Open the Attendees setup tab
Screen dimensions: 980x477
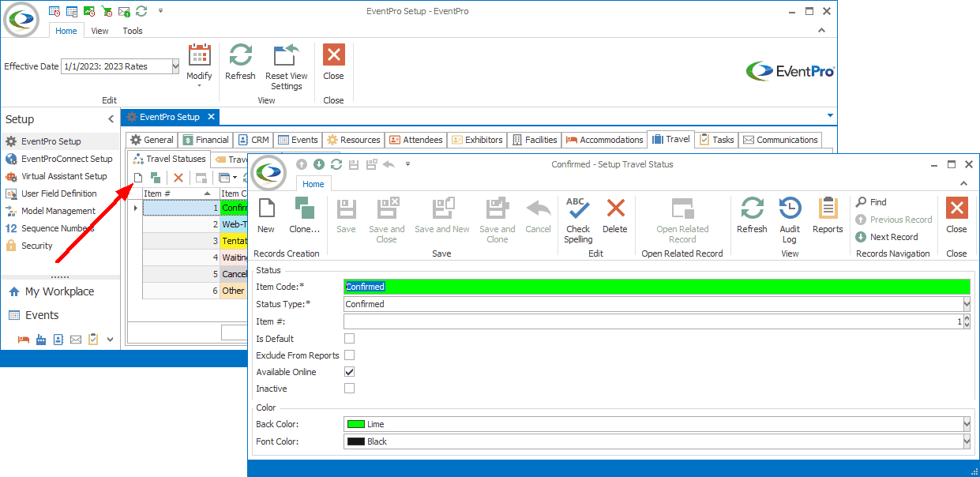click(416, 140)
